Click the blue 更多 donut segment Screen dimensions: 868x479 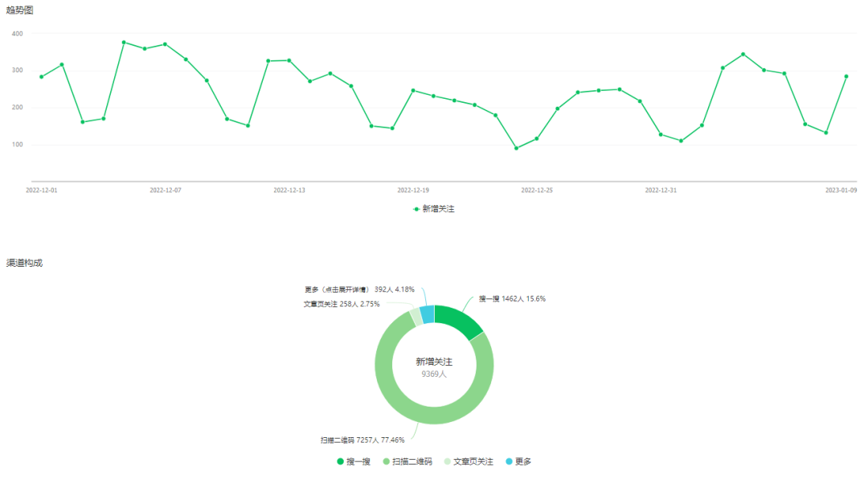pyautogui.click(x=428, y=314)
